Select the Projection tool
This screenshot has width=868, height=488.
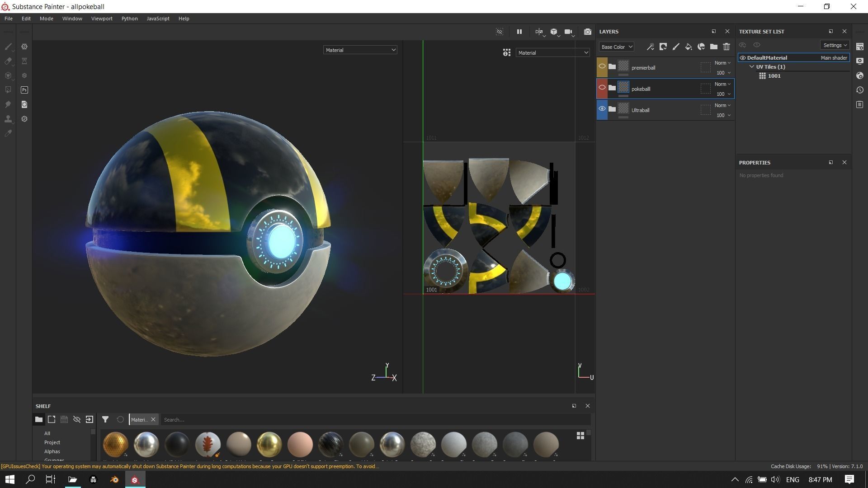tap(8, 75)
